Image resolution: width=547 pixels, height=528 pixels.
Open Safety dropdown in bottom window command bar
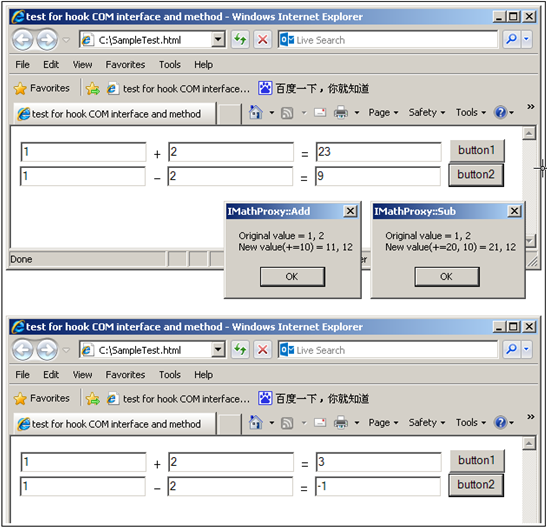pyautogui.click(x=427, y=423)
